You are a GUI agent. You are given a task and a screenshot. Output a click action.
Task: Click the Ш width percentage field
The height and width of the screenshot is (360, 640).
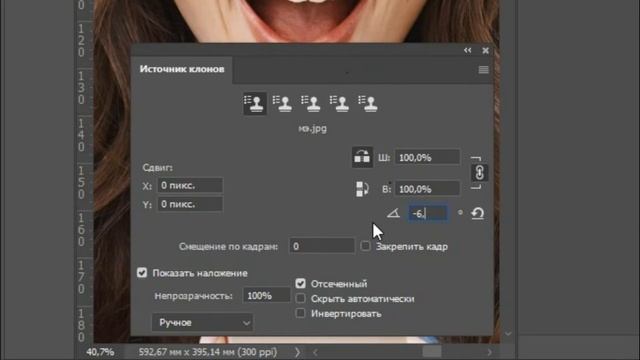[427, 157]
